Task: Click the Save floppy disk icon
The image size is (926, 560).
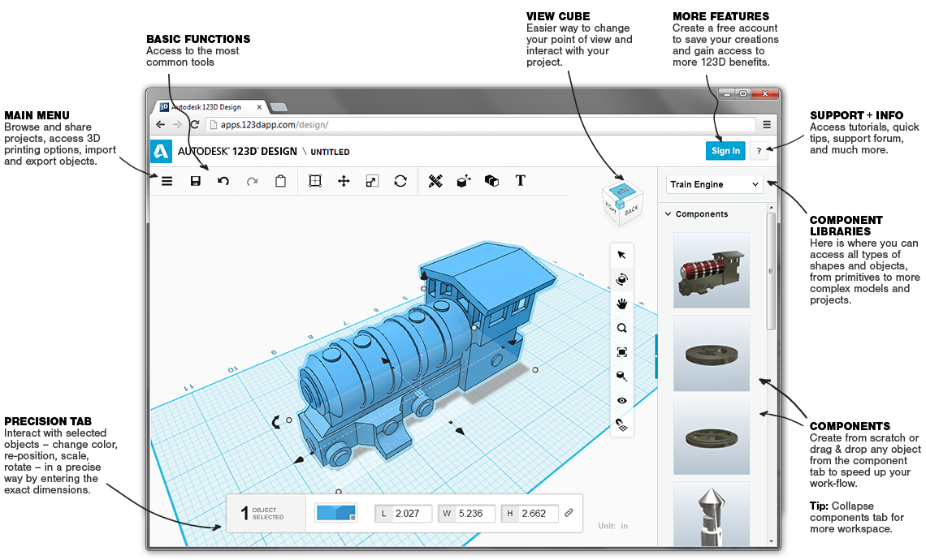Action: [x=196, y=181]
